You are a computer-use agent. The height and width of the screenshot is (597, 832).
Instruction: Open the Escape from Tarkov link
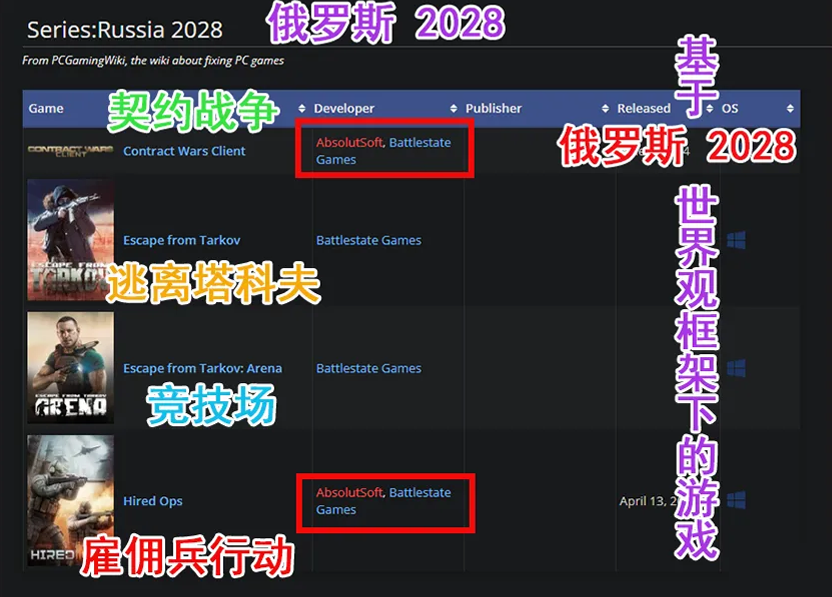click(x=181, y=240)
